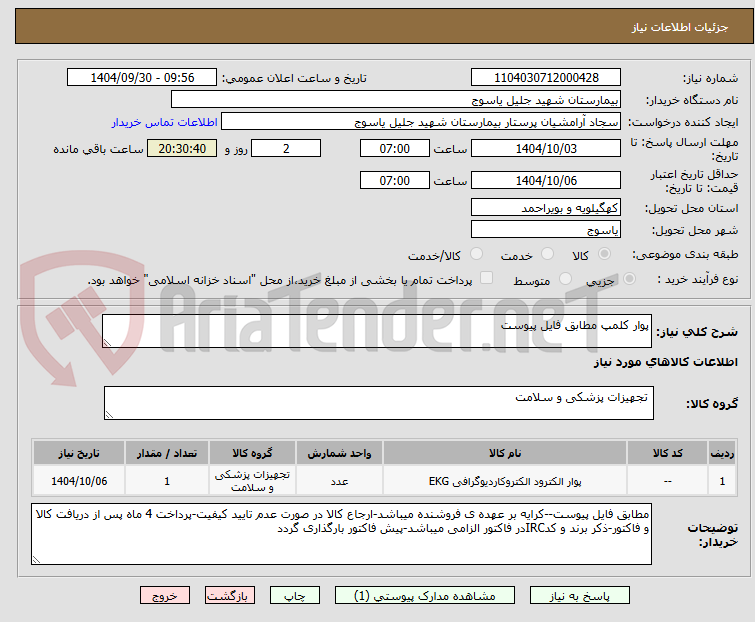Click the resize handle of goods group box

pos(109,415)
